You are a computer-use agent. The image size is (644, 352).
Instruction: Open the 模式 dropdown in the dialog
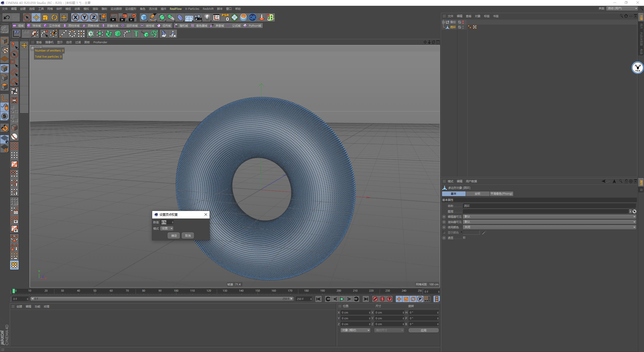167,229
